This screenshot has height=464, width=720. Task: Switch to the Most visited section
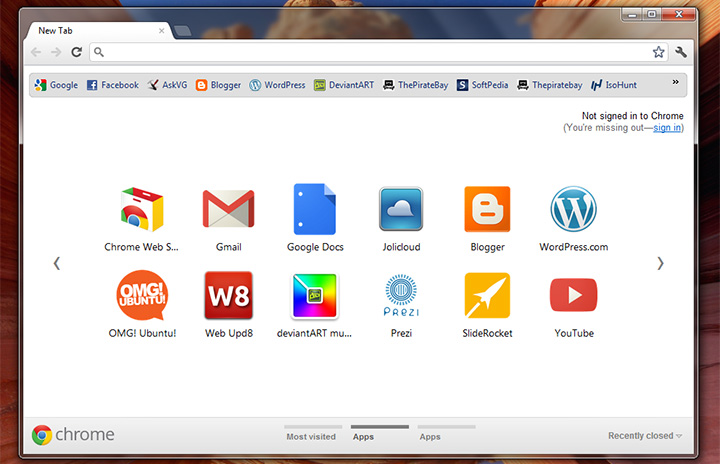point(311,436)
